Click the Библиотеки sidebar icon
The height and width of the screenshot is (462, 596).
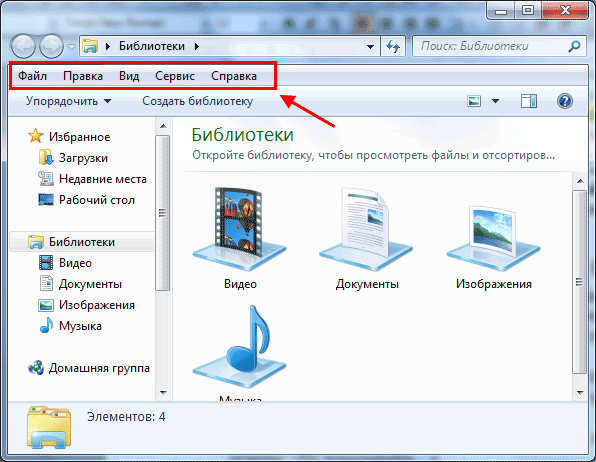coord(36,242)
